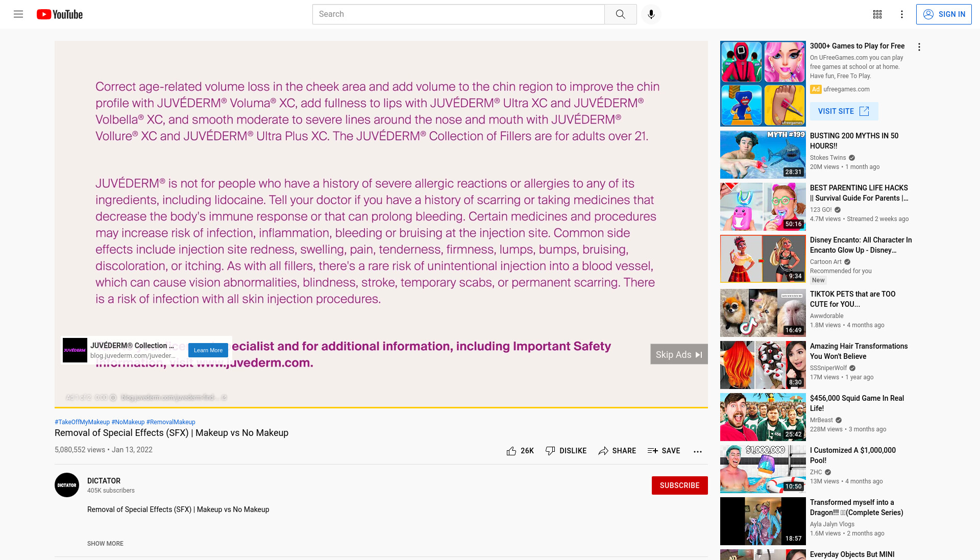Screen dimensions: 980x560
Task: Click the SHARE arrow button
Action: (x=617, y=451)
